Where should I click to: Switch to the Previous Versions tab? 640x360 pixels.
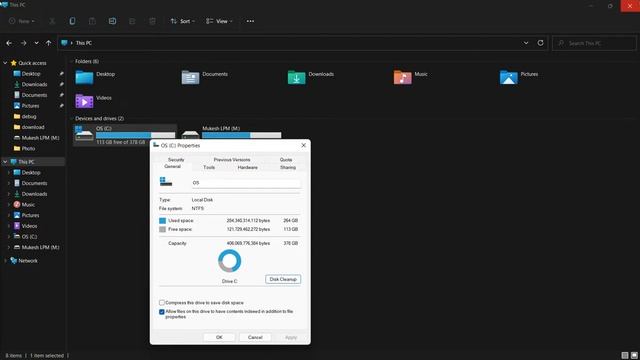(232, 160)
